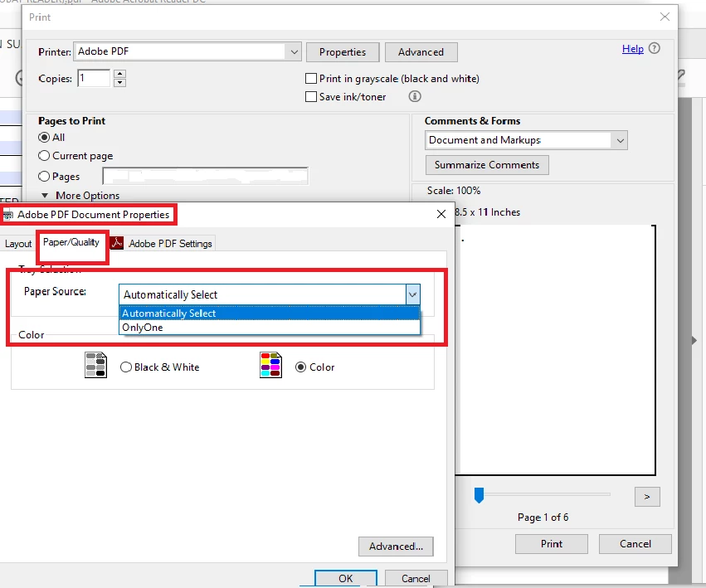Cancel the Document Properties dialog

(416, 579)
